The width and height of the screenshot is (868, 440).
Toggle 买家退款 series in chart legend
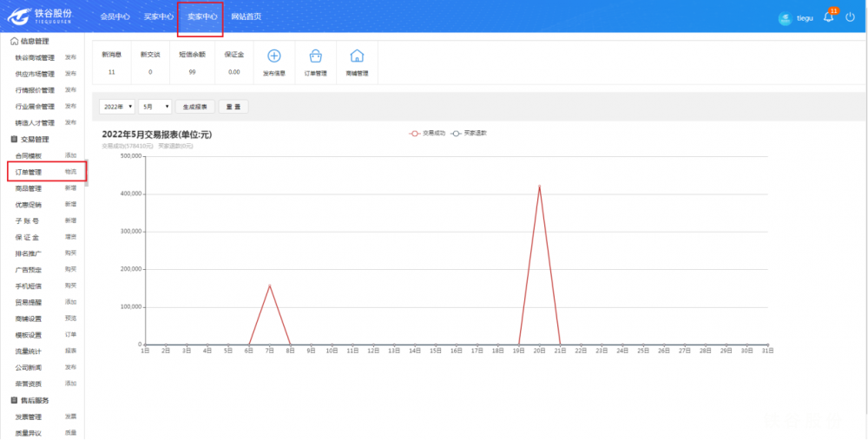click(469, 133)
